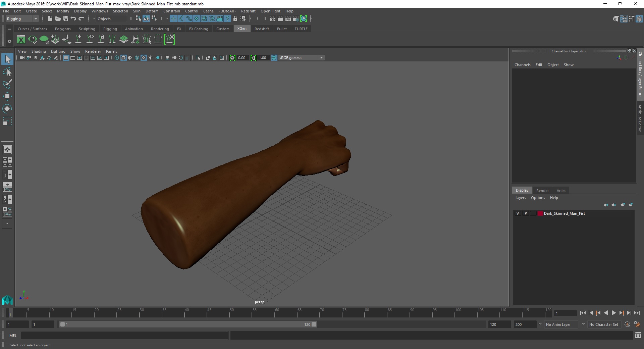Open the Objects selection mask dropdown
This screenshot has width=644, height=349.
pos(111,19)
